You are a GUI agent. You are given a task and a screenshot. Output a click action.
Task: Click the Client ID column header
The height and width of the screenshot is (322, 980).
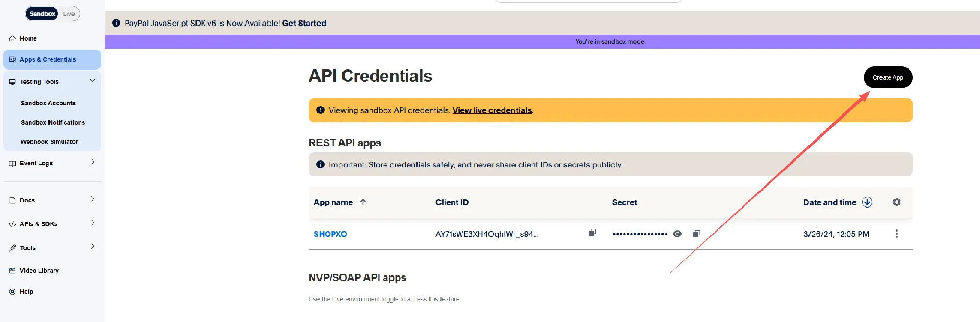point(452,202)
